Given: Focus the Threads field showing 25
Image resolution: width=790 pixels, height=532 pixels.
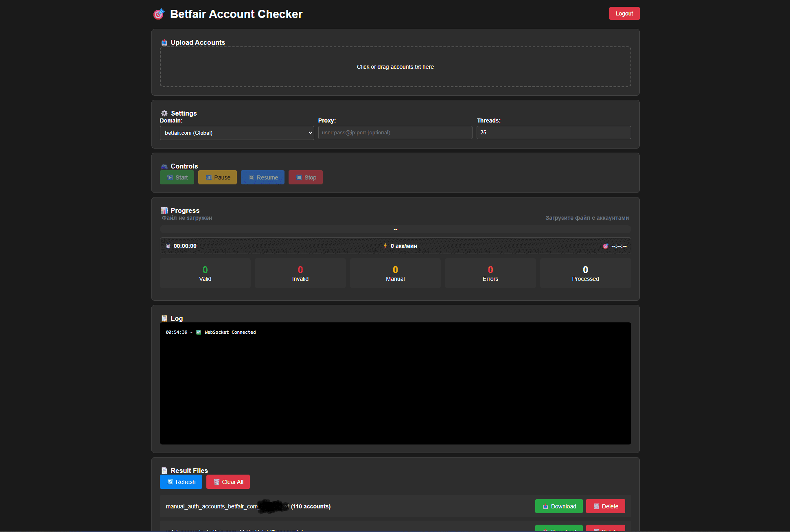Looking at the screenshot, I should coord(554,133).
